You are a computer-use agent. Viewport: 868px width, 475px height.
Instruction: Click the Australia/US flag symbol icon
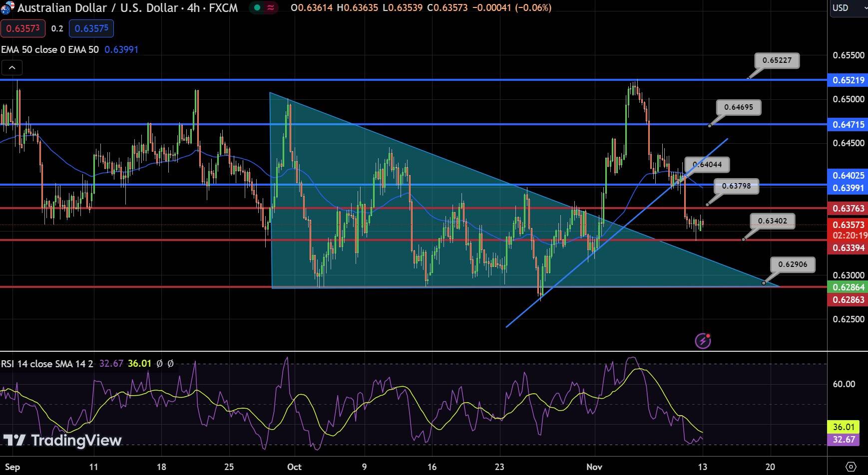pos(8,8)
